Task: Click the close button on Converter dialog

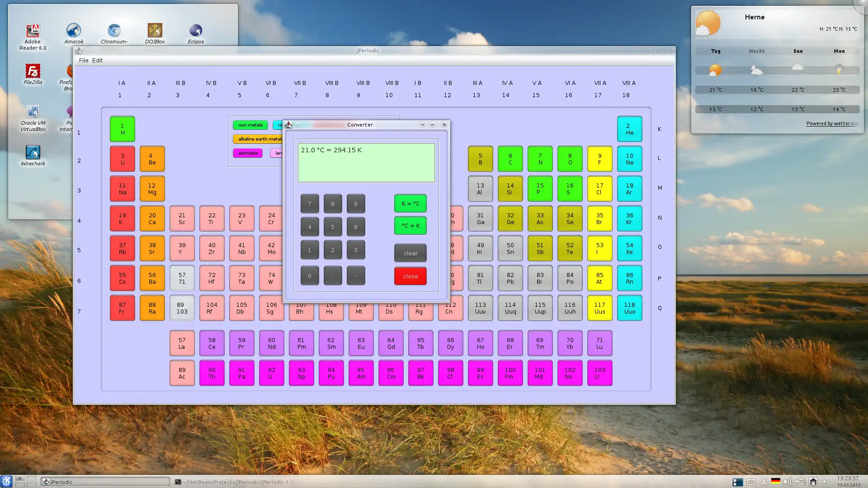Action: coord(444,125)
